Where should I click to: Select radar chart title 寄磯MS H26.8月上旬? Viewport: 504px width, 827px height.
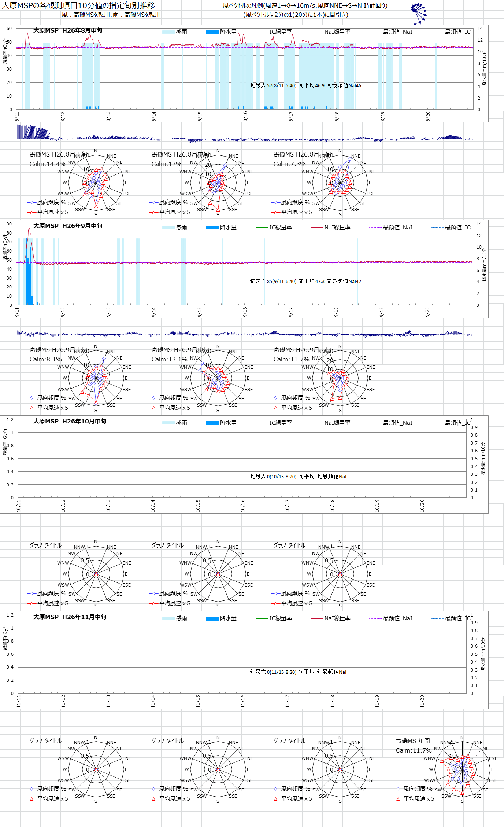[x=58, y=154]
